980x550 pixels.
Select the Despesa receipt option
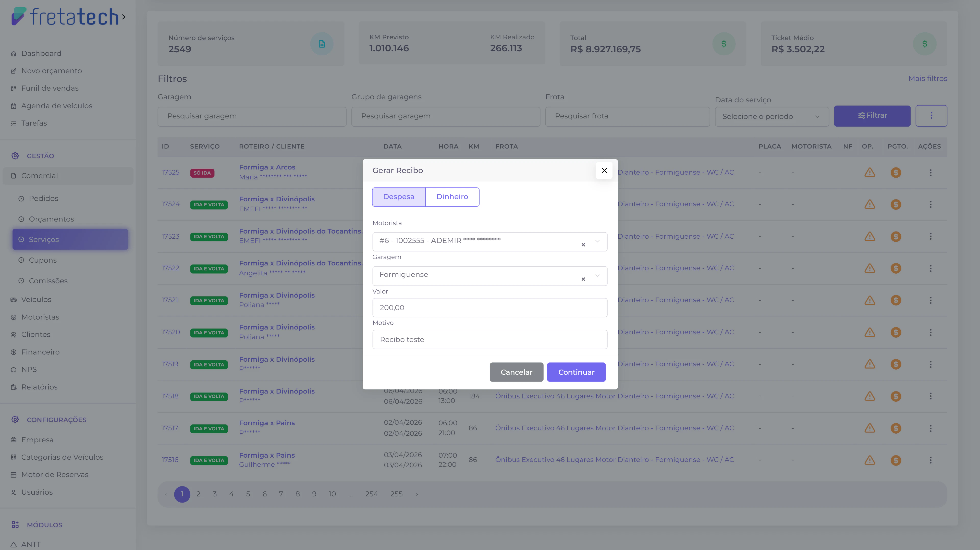398,197
